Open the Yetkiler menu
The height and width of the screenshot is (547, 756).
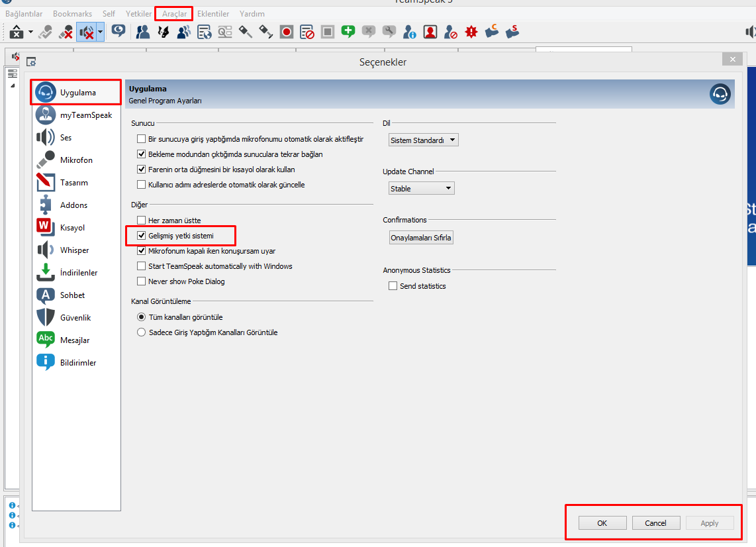coord(139,13)
